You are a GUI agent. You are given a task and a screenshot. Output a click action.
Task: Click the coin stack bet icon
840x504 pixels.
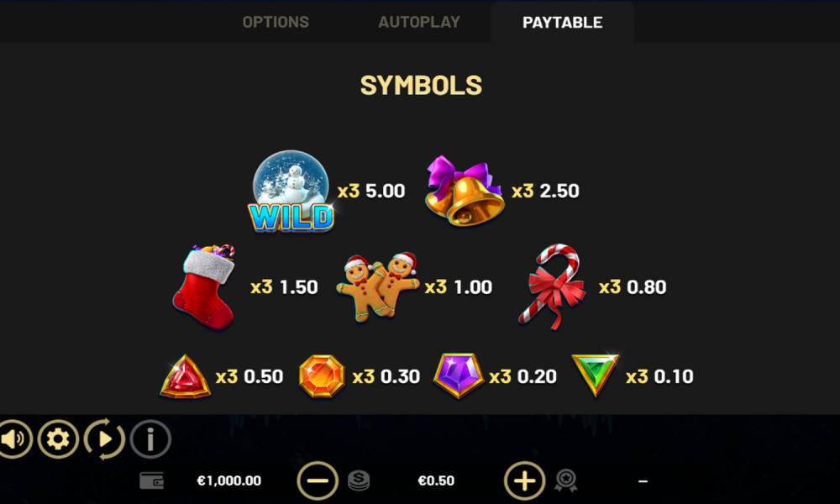[x=359, y=480]
